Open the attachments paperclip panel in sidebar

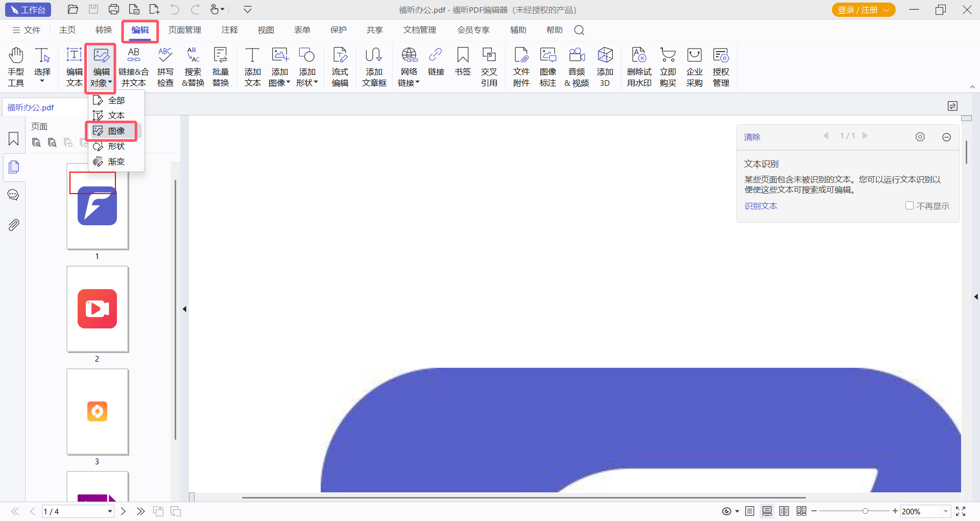point(13,225)
